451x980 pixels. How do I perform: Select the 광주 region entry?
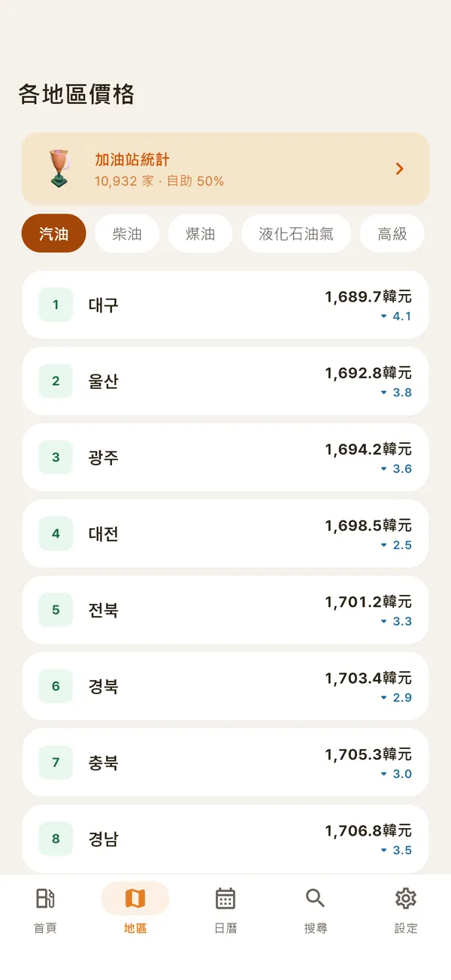[x=225, y=457]
